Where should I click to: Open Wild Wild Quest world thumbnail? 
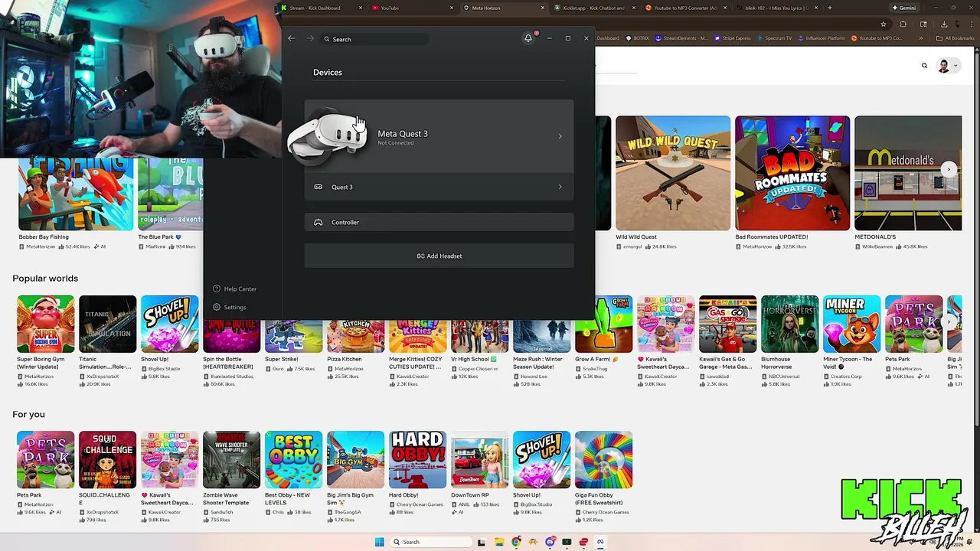[x=673, y=173]
